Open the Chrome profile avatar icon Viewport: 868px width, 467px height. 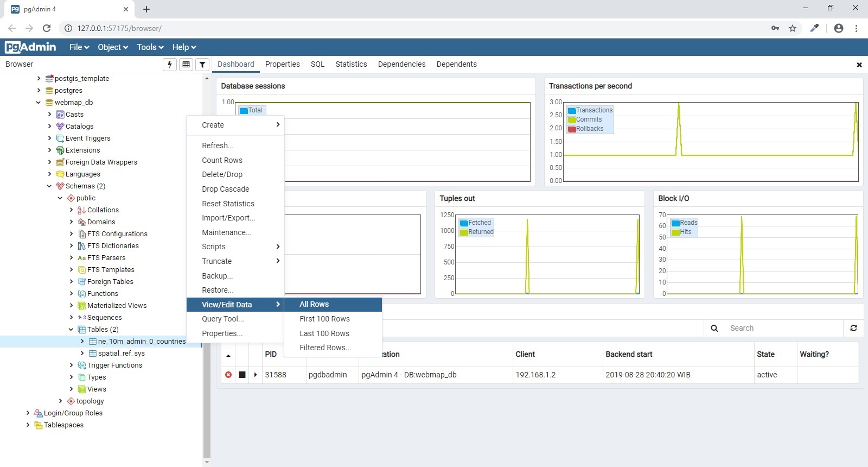(839, 28)
